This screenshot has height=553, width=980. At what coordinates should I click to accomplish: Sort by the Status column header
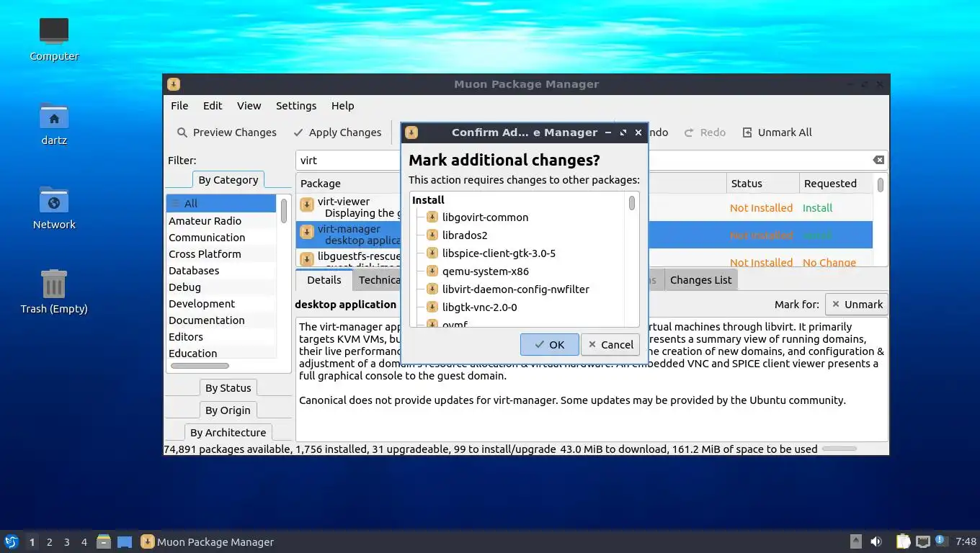(762, 184)
